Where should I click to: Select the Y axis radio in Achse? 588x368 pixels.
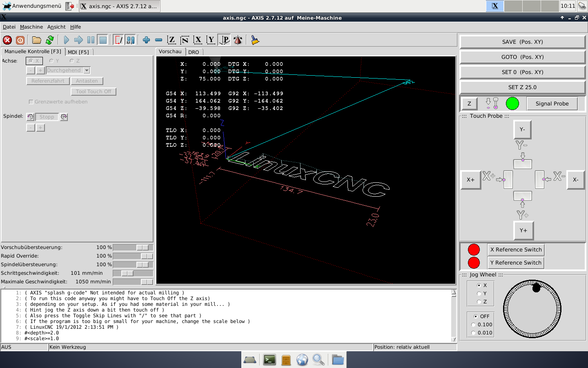click(54, 61)
